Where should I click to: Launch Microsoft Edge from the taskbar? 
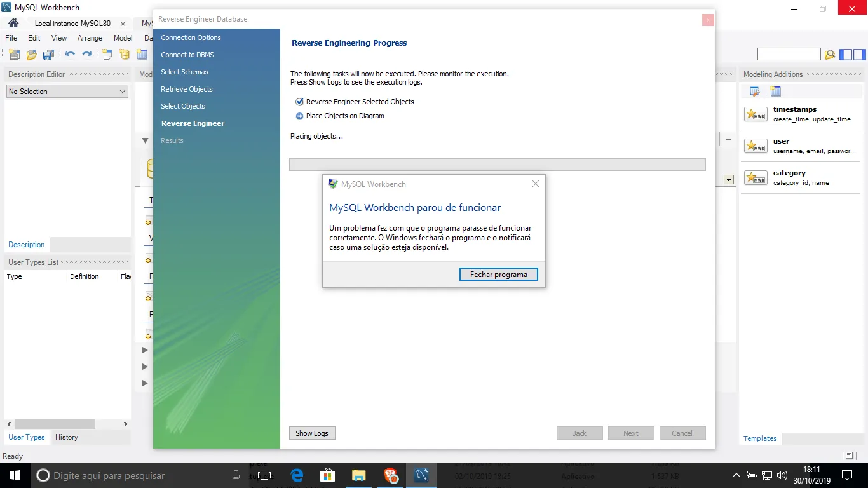point(297,475)
